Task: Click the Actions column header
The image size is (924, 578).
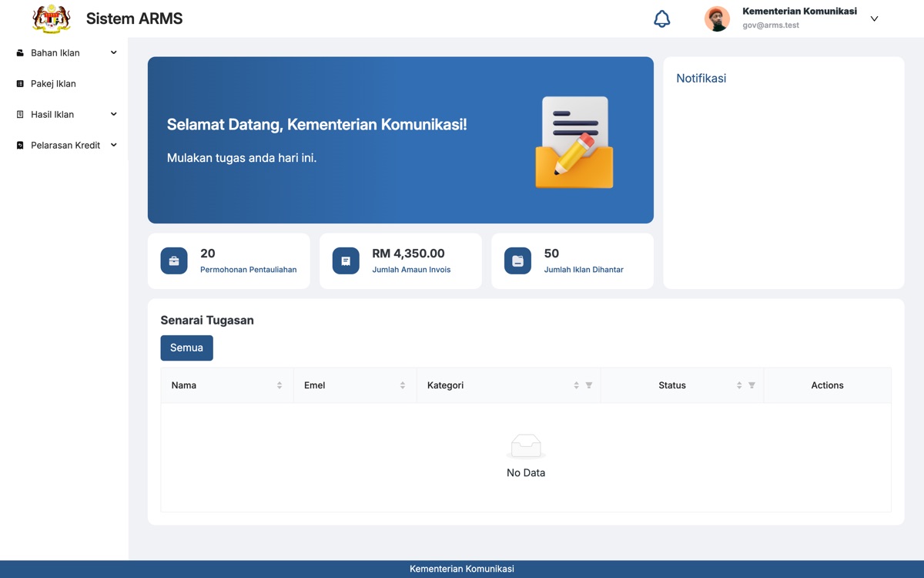Action: point(828,385)
